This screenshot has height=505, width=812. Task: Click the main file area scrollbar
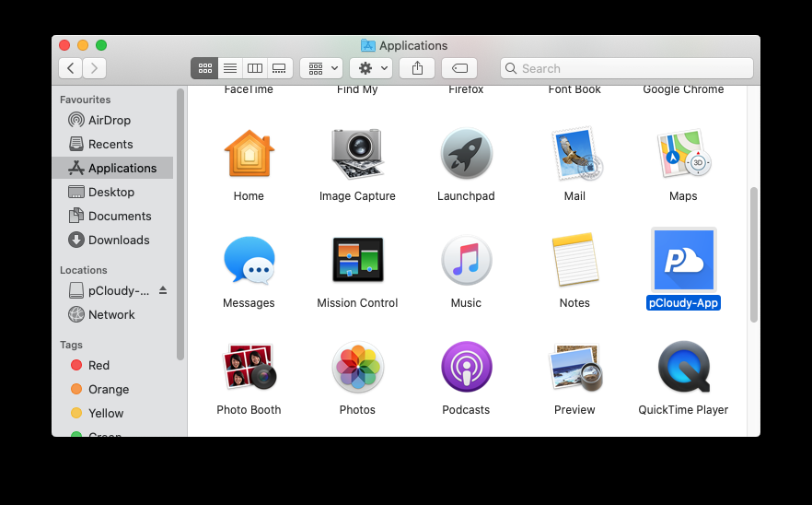[x=753, y=254]
